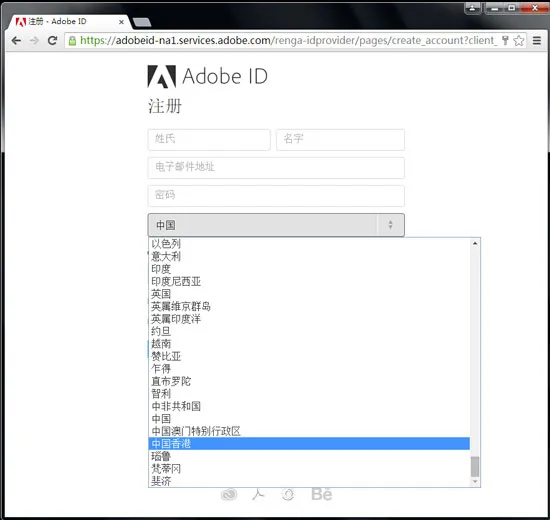
Task: Click the browser forward arrow
Action: pos(34,41)
